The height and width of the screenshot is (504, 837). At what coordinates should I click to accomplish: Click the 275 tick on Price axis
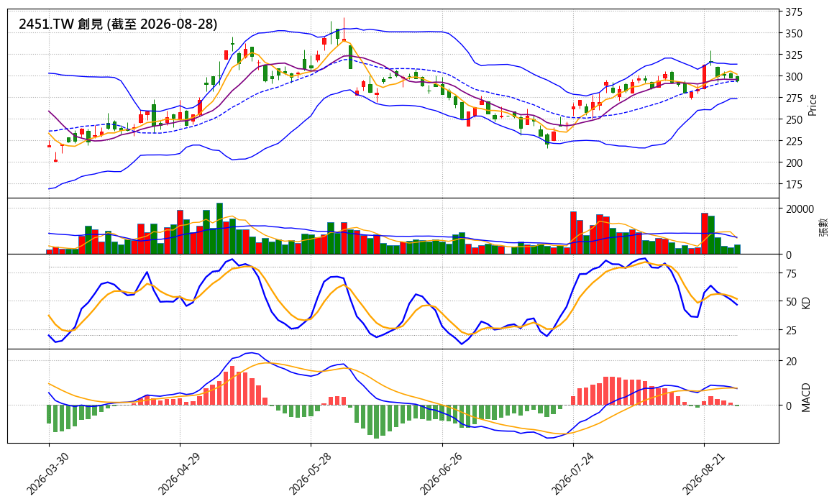tap(794, 98)
